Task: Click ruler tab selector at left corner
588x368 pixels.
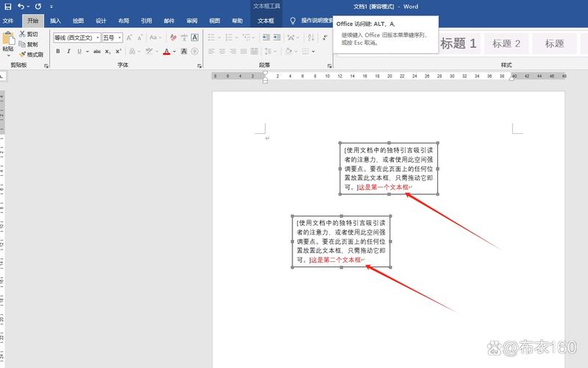Action: tap(2, 76)
